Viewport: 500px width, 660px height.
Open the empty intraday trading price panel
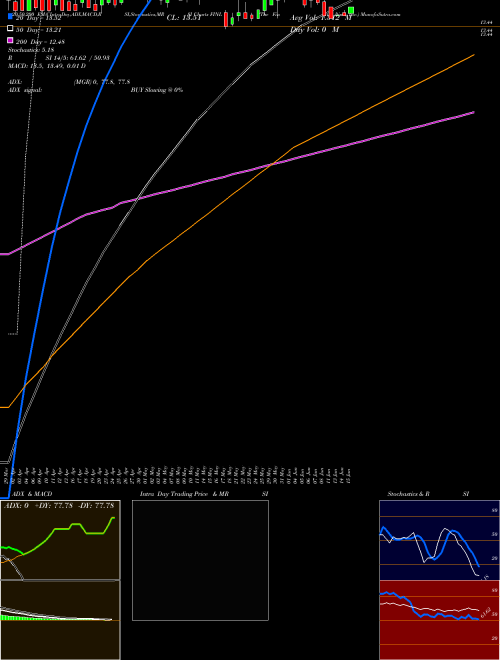click(200, 560)
